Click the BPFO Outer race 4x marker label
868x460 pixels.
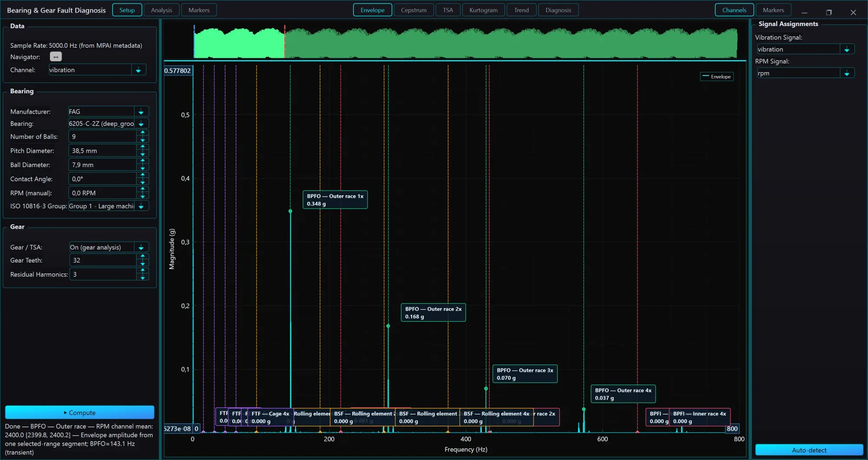(623, 394)
